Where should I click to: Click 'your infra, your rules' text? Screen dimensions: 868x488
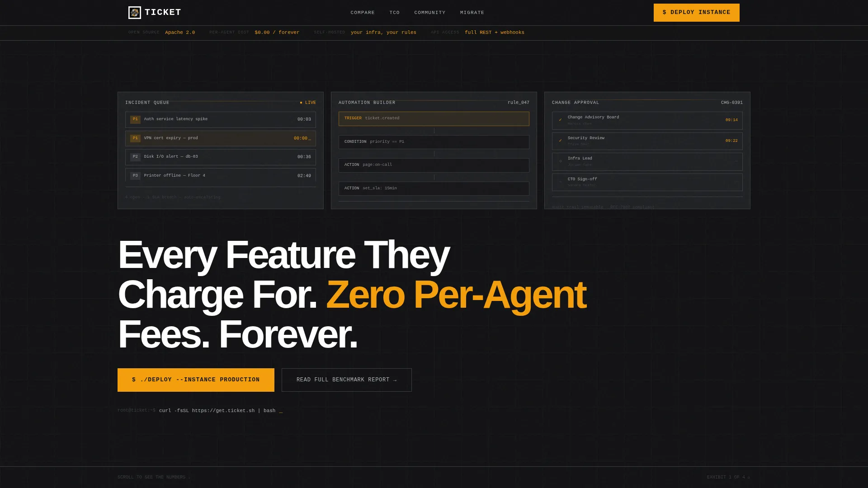[383, 33]
